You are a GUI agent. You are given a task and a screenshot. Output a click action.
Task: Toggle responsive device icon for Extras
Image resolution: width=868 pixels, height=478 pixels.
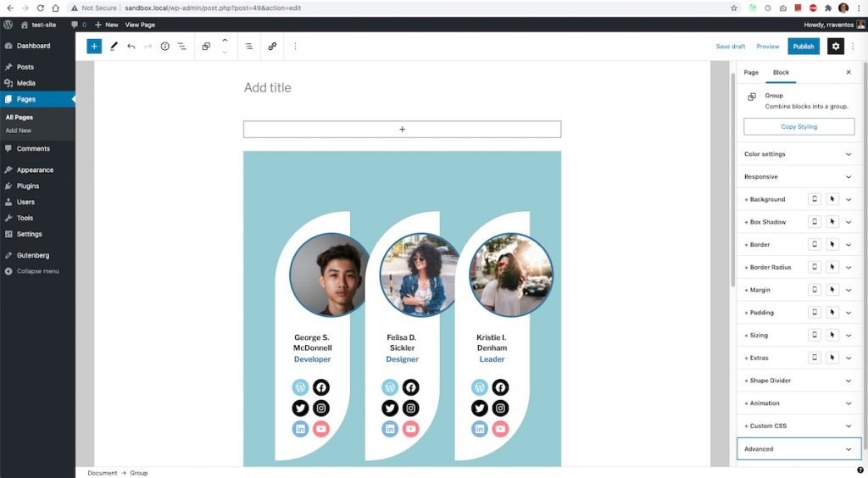[815, 358]
